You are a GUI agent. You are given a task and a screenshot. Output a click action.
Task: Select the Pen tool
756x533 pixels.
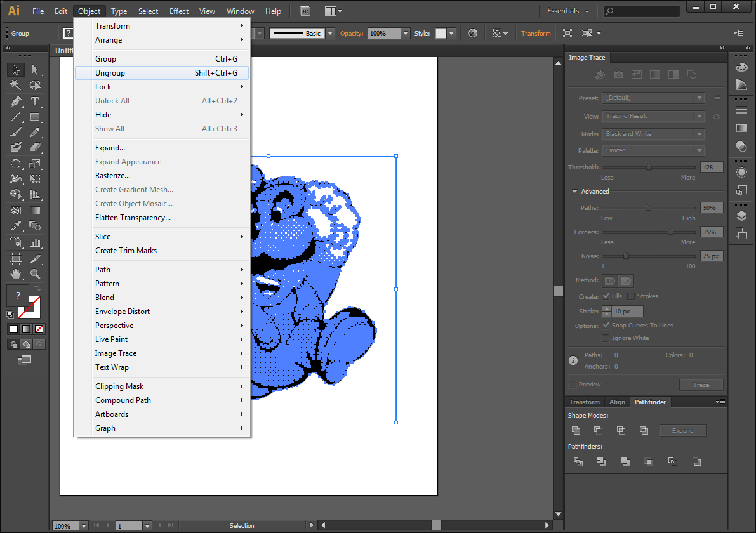[x=16, y=101]
